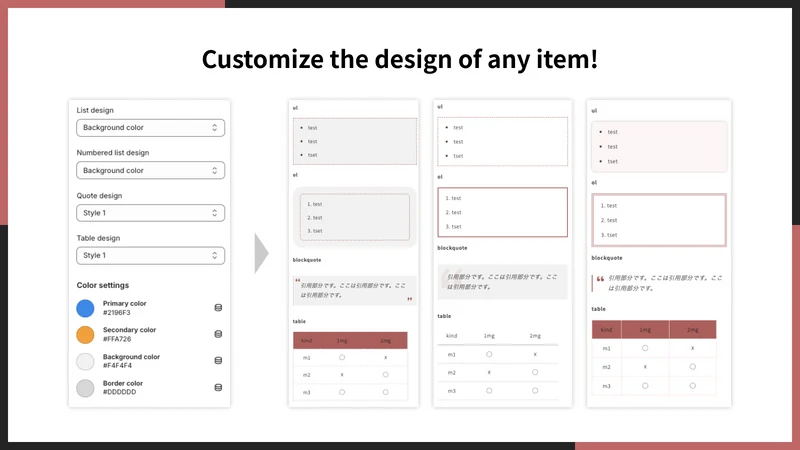Open the Numbered list design dropdown
Screen dimensions: 800x450
pyautogui.click(x=151, y=170)
